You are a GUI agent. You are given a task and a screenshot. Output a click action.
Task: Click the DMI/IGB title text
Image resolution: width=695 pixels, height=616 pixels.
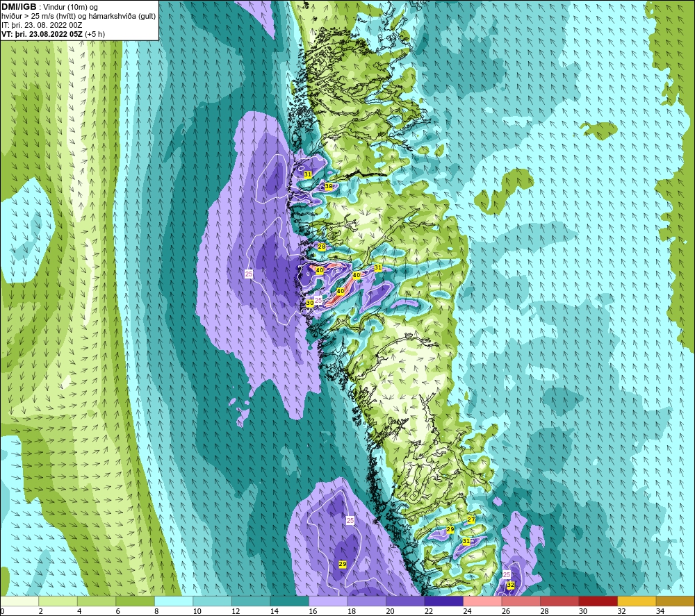pyautogui.click(x=19, y=7)
